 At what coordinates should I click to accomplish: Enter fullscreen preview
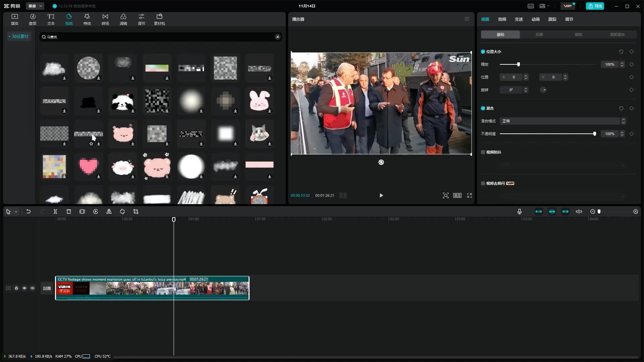[x=470, y=195]
